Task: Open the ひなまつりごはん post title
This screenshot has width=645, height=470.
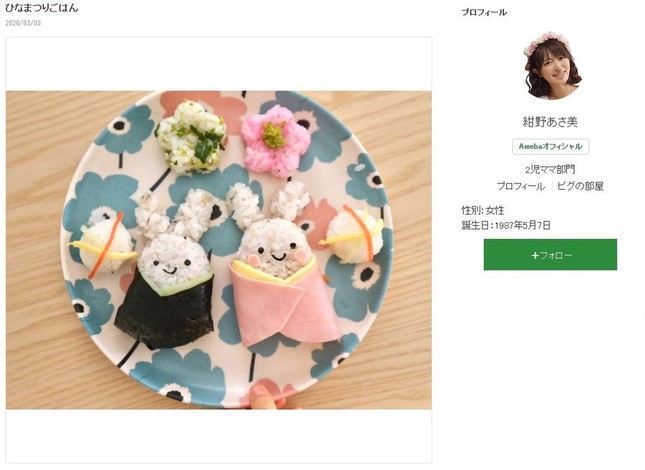Action: click(42, 8)
